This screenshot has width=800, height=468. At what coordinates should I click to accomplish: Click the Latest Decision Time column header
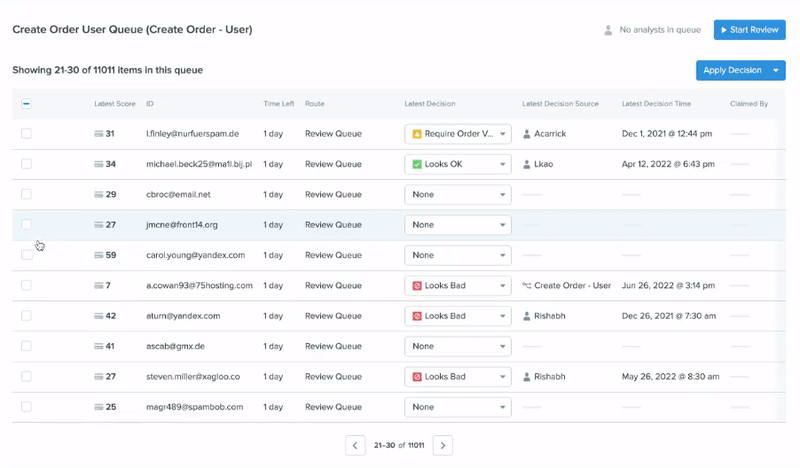tap(656, 104)
